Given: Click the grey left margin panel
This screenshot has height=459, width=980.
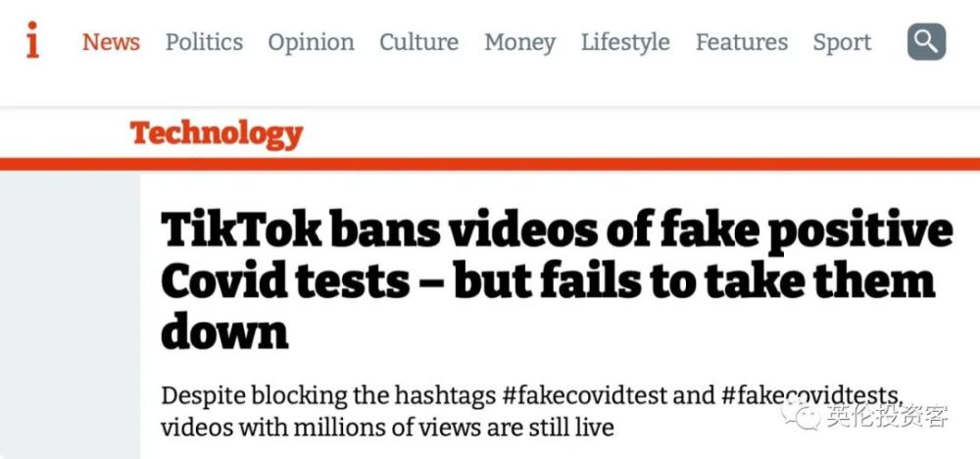Looking at the screenshot, I should pos(70,314).
